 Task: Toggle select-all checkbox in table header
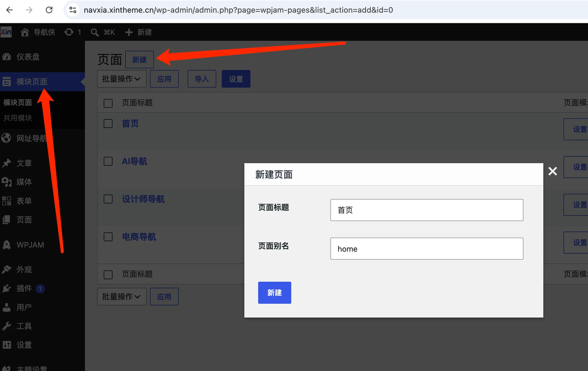click(108, 103)
